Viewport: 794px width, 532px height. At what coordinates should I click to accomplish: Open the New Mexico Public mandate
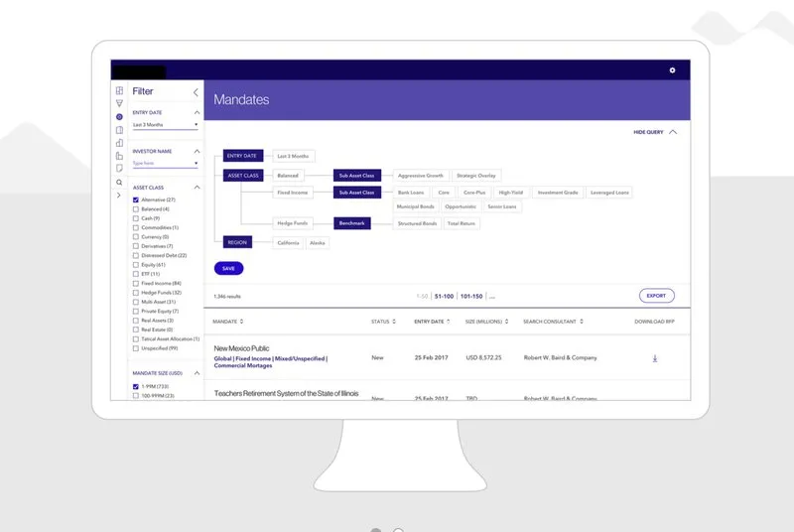(241, 348)
